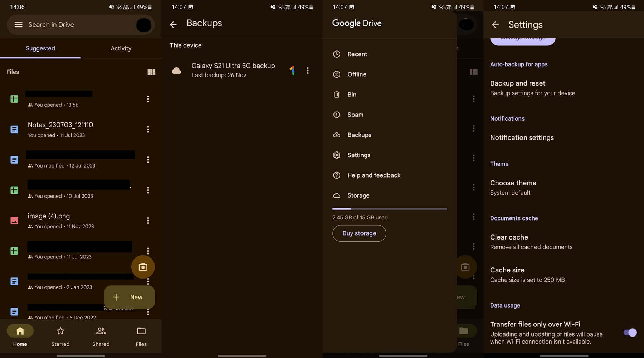
Task: Open options for file opened 10 Jul 2023
Action: 148,190
